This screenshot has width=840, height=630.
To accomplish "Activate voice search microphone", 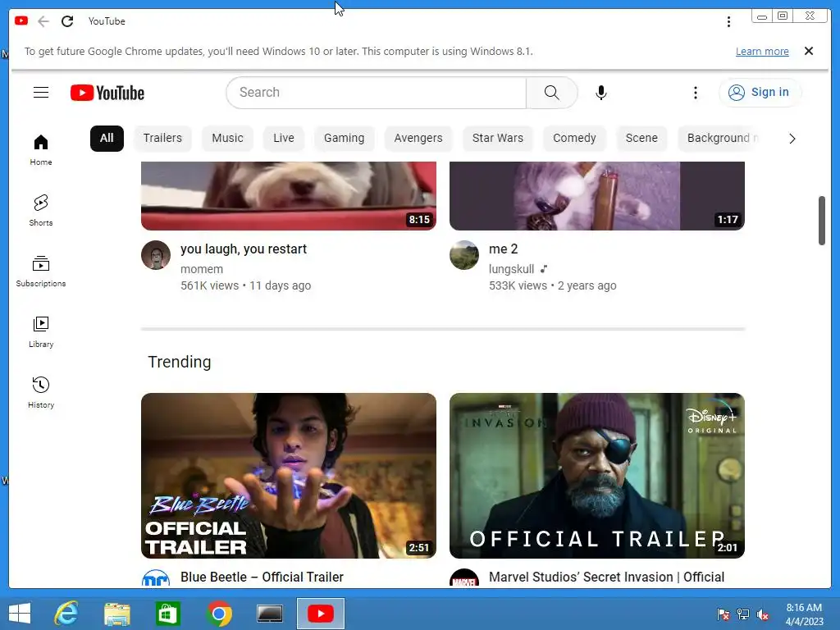I will tap(601, 93).
